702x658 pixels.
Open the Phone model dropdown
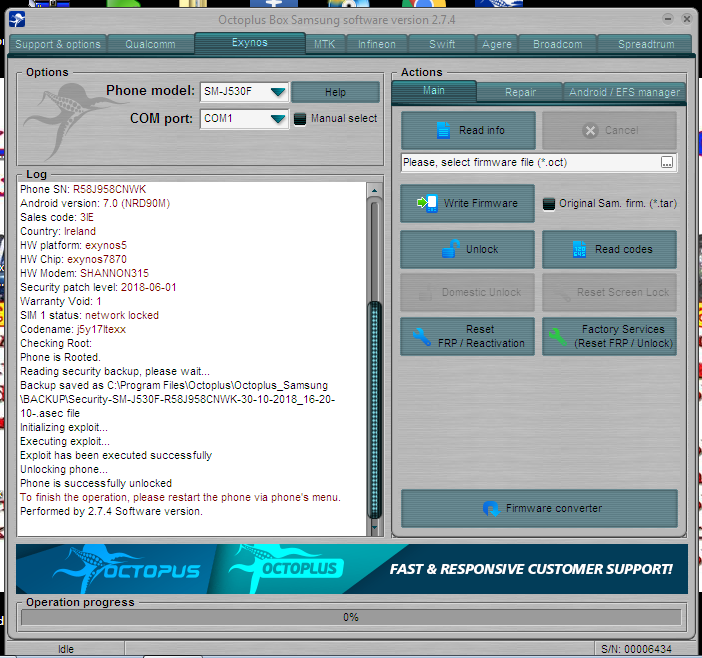tap(278, 92)
